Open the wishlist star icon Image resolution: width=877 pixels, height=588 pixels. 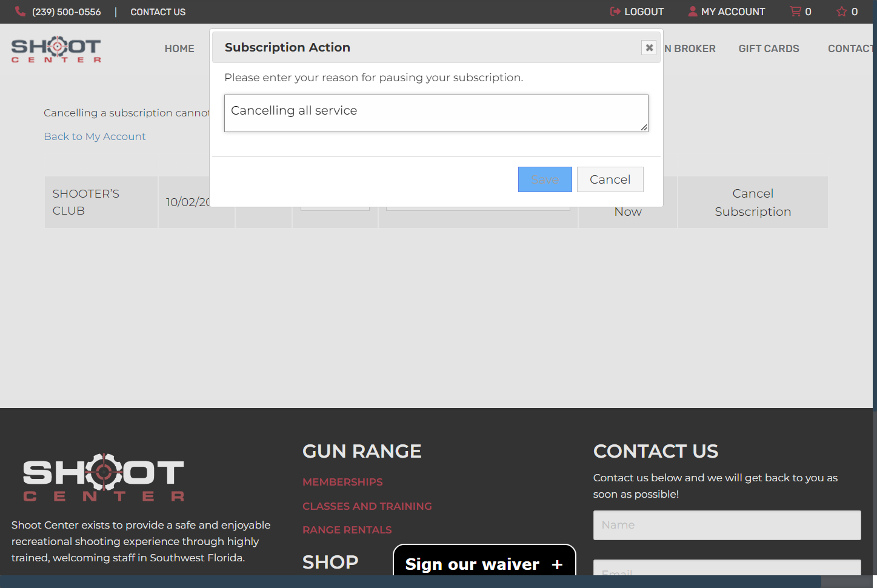click(x=841, y=12)
